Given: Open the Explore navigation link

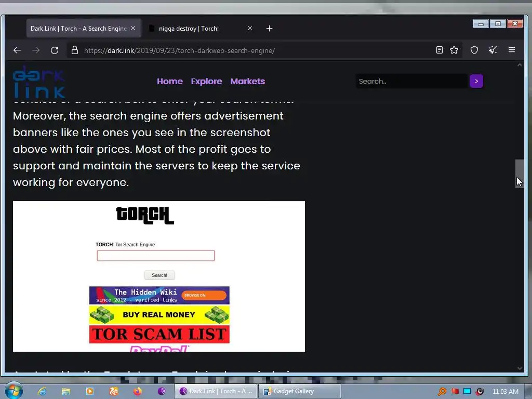Looking at the screenshot, I should (x=206, y=82).
